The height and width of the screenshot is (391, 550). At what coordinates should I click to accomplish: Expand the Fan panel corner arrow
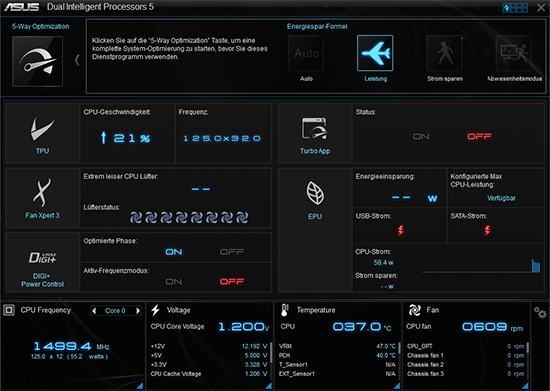point(525,386)
